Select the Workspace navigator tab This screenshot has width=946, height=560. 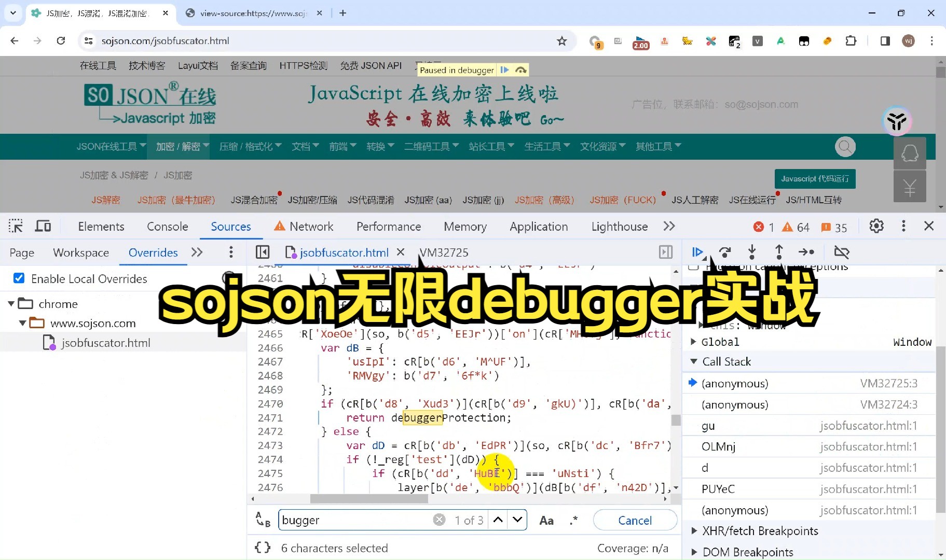click(x=81, y=253)
